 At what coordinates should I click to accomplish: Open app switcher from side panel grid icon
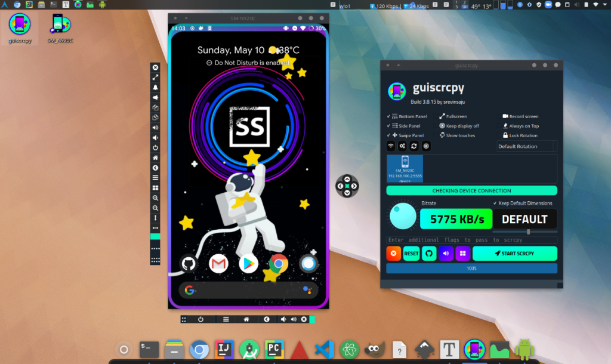point(155,188)
